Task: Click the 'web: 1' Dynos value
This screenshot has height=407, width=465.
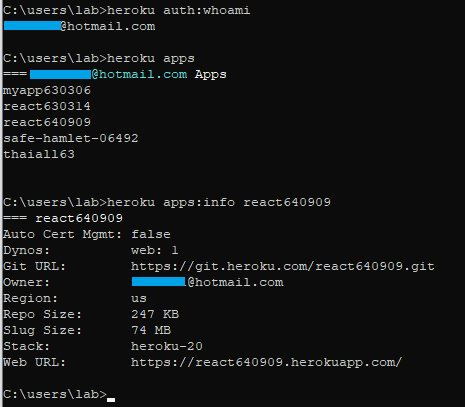Action: (x=155, y=250)
